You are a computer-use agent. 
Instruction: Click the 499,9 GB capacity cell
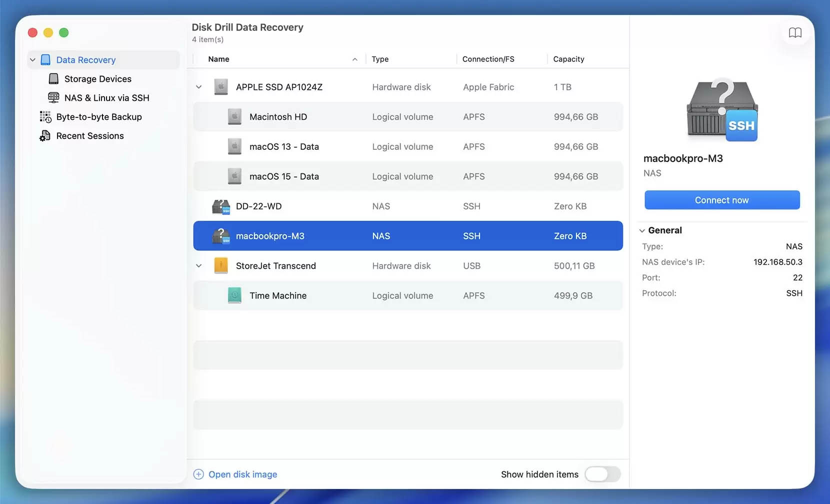(573, 296)
